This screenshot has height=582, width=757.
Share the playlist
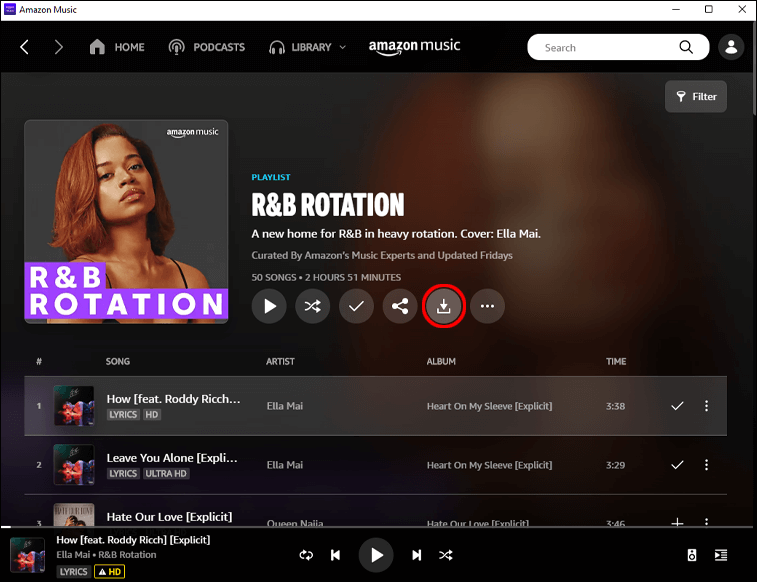coord(400,306)
